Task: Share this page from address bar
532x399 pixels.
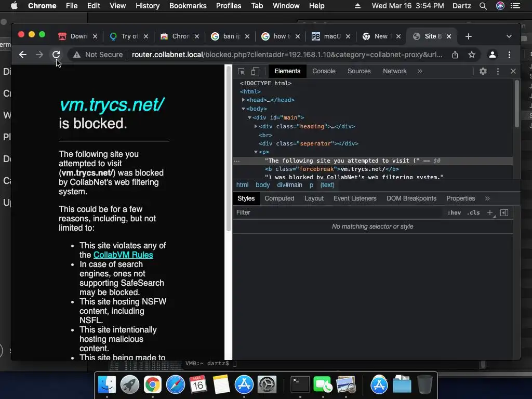Action: click(x=455, y=55)
